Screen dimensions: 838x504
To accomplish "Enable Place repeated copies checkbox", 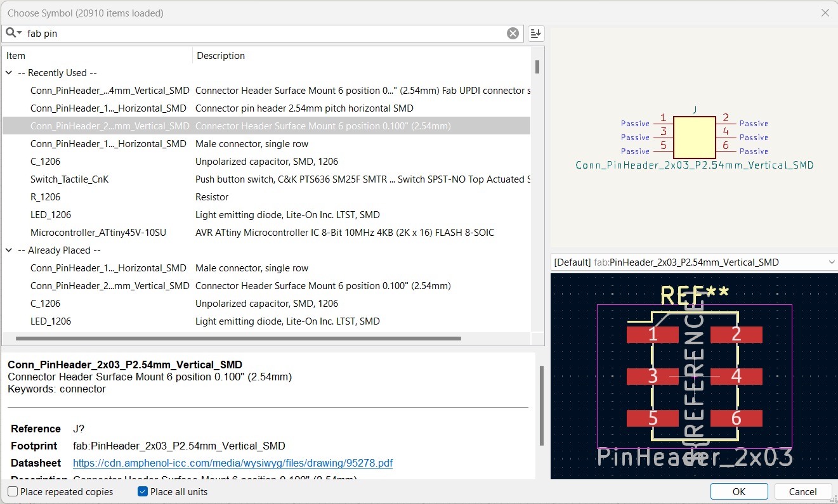I will (13, 491).
